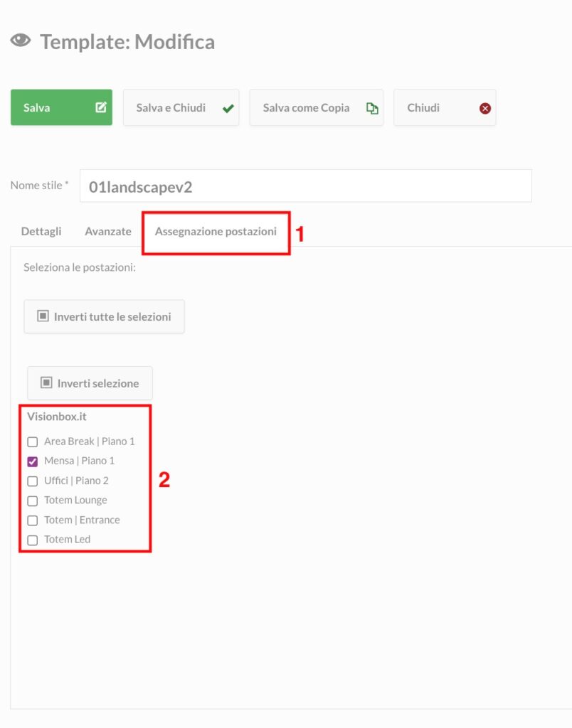
Task: Open the Avanzate tab
Action: 108,231
